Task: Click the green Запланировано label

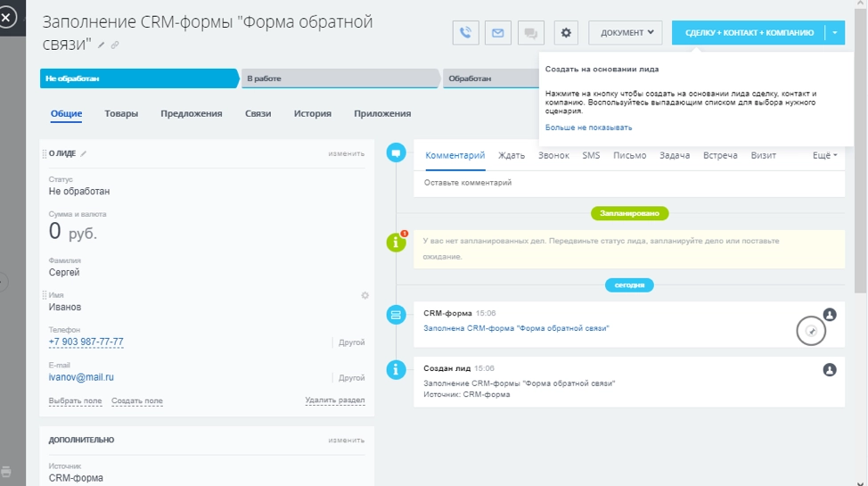Action: pyautogui.click(x=629, y=213)
